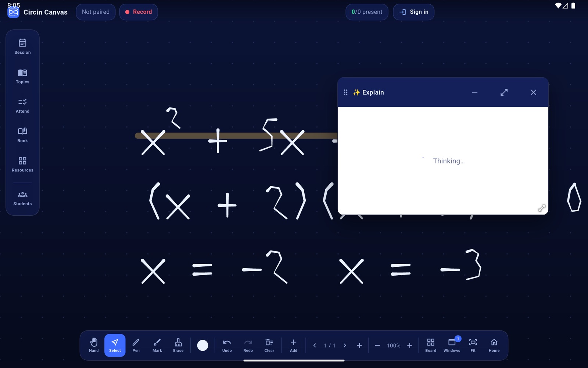Click the Explain panel resize corner handle

point(542,208)
